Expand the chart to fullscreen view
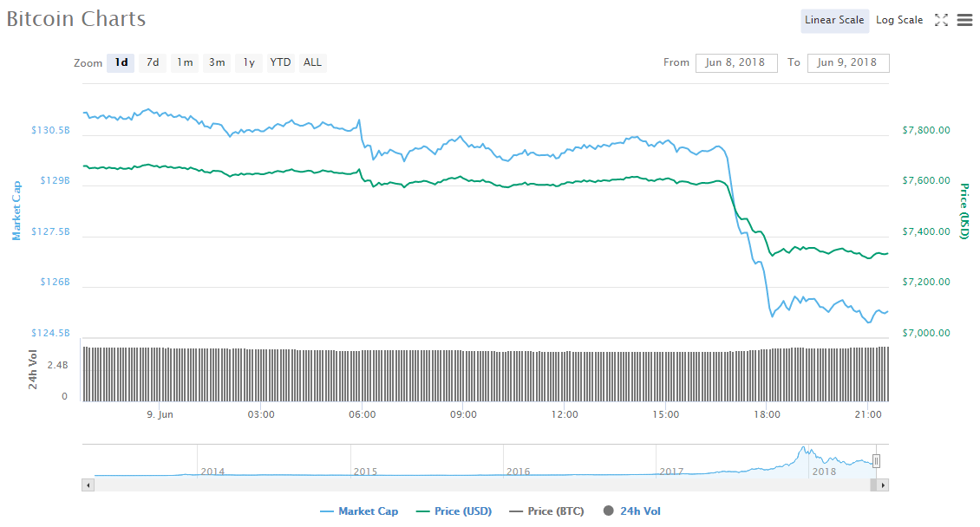The height and width of the screenshot is (527, 980). pyautogui.click(x=941, y=20)
